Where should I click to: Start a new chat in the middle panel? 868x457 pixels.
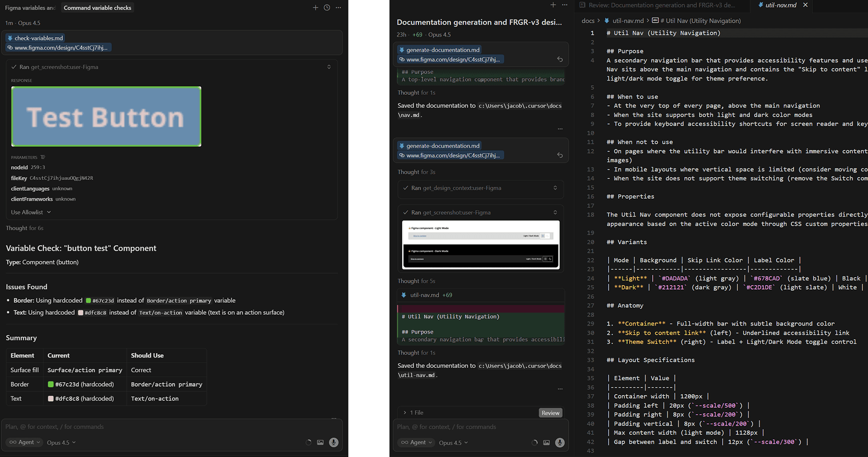pos(553,5)
